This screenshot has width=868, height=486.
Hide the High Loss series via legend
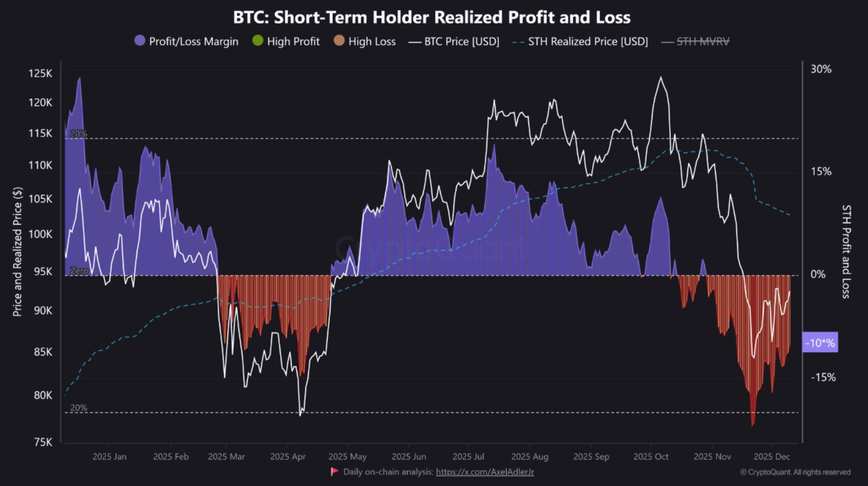[x=372, y=41]
